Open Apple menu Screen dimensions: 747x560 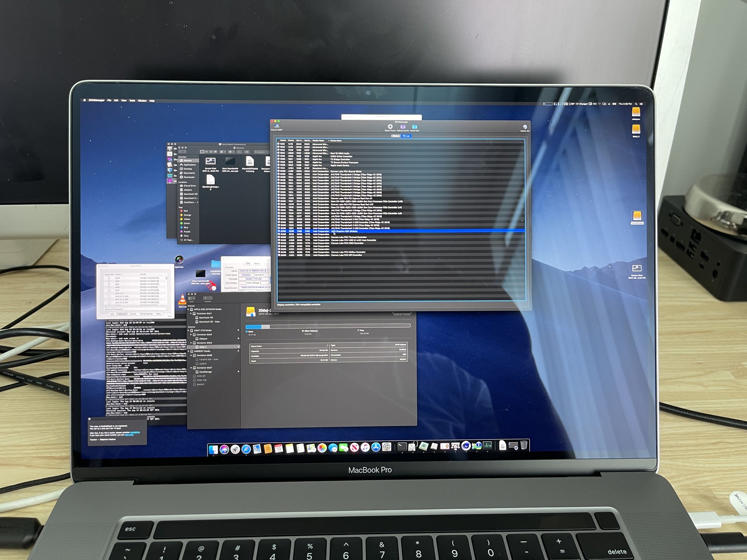tap(84, 100)
